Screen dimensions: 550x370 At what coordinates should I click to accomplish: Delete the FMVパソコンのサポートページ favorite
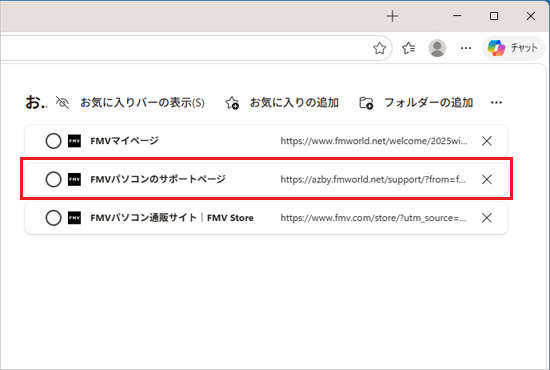pyautogui.click(x=487, y=179)
